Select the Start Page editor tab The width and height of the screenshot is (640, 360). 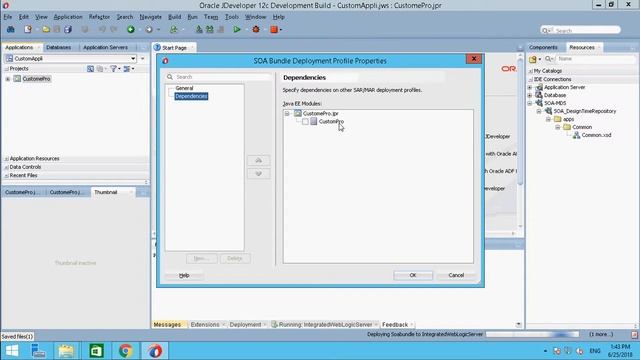tap(174, 48)
